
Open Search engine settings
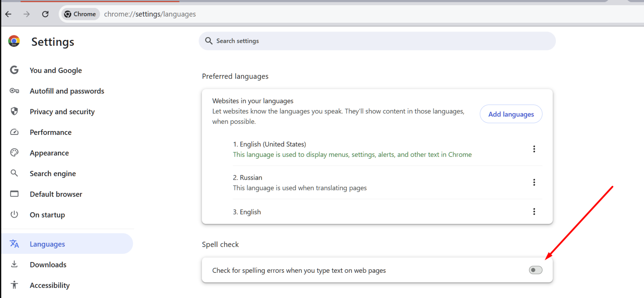(53, 173)
